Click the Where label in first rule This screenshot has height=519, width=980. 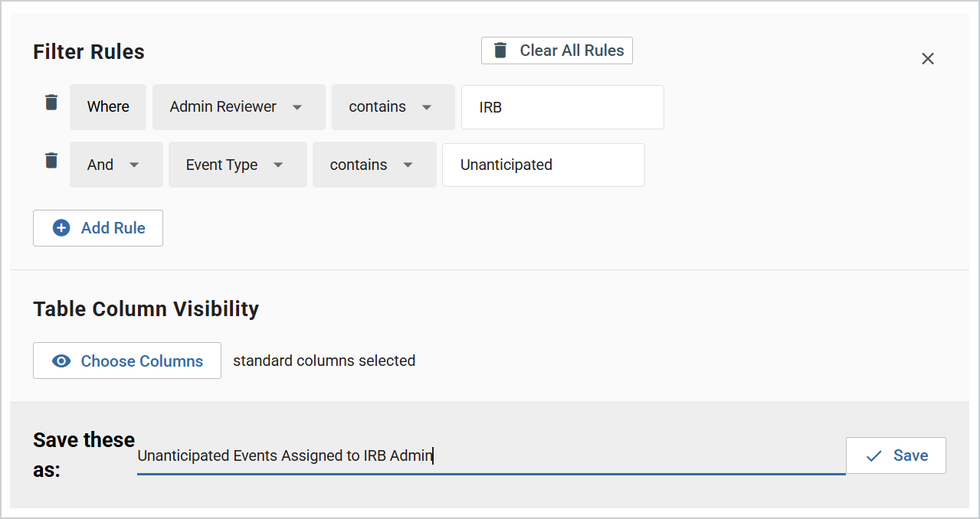[108, 107]
